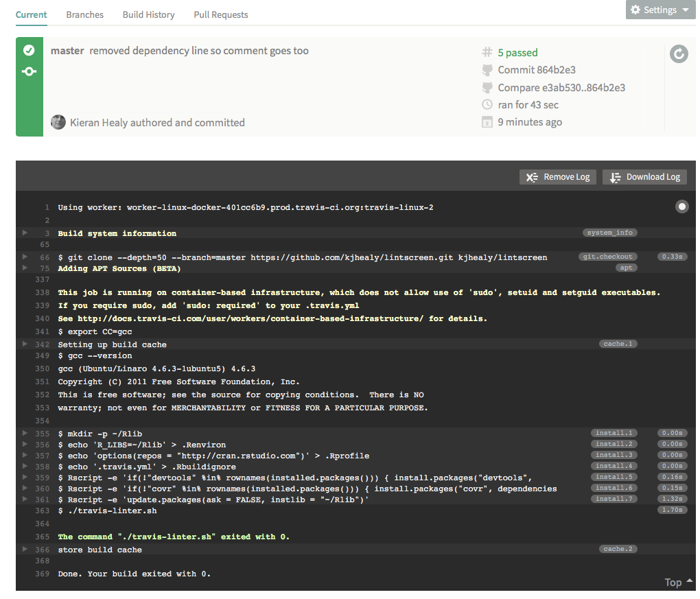
Task: Click the Download Log button
Action: coord(645,177)
